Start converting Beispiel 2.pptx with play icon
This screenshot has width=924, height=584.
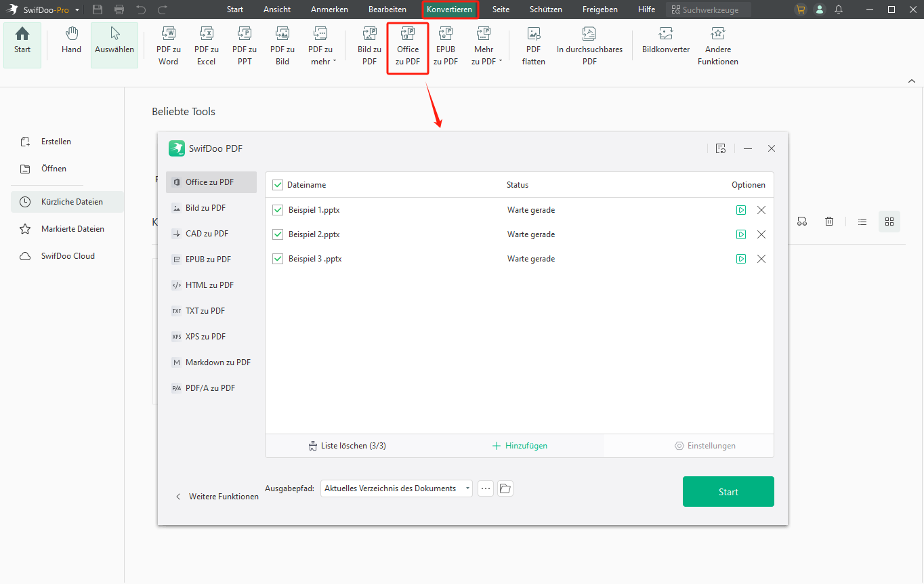pyautogui.click(x=741, y=234)
